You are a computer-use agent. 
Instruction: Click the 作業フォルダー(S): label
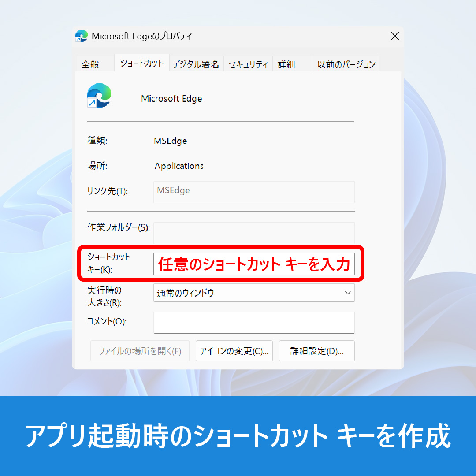119,227
